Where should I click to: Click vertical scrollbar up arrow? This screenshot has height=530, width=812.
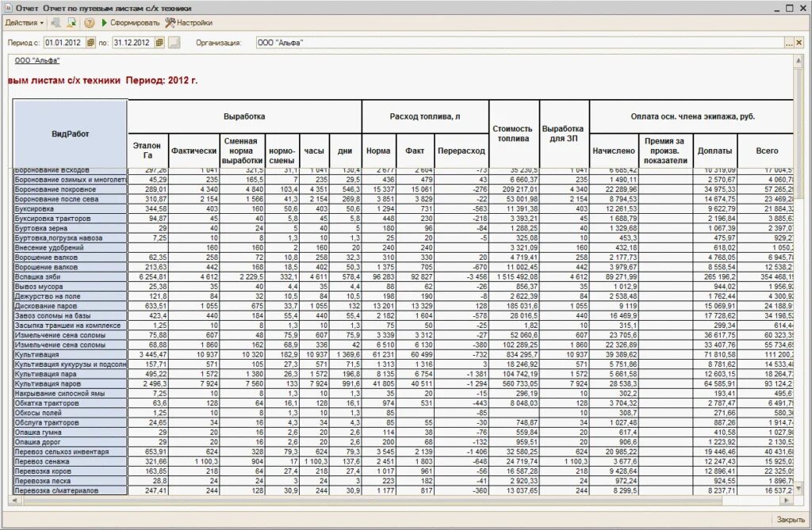(798, 61)
